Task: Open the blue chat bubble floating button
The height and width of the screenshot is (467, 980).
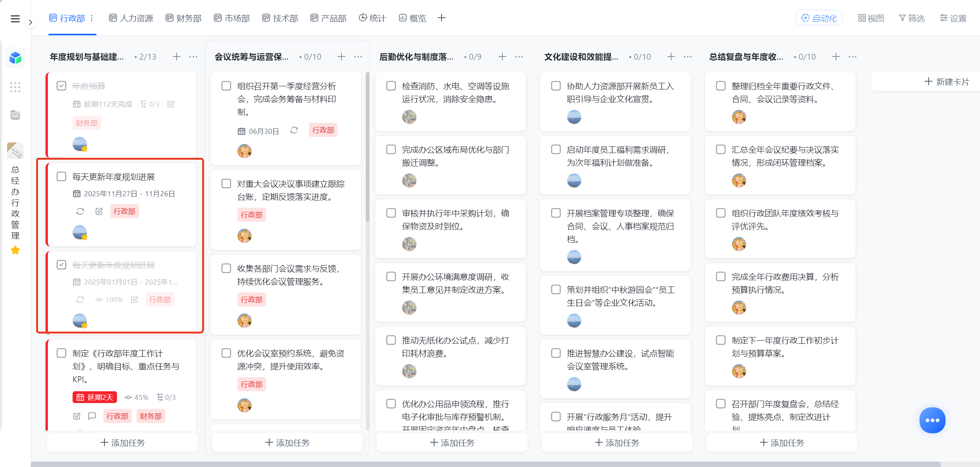Action: tap(932, 420)
